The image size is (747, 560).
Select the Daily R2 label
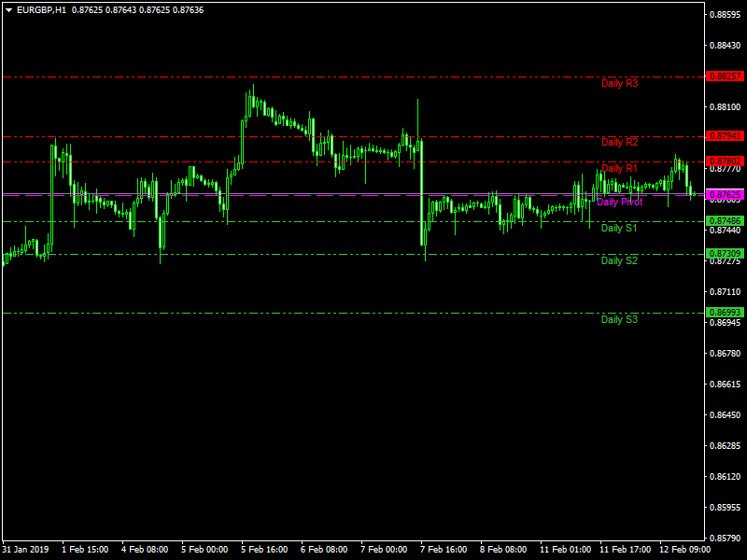coord(619,143)
